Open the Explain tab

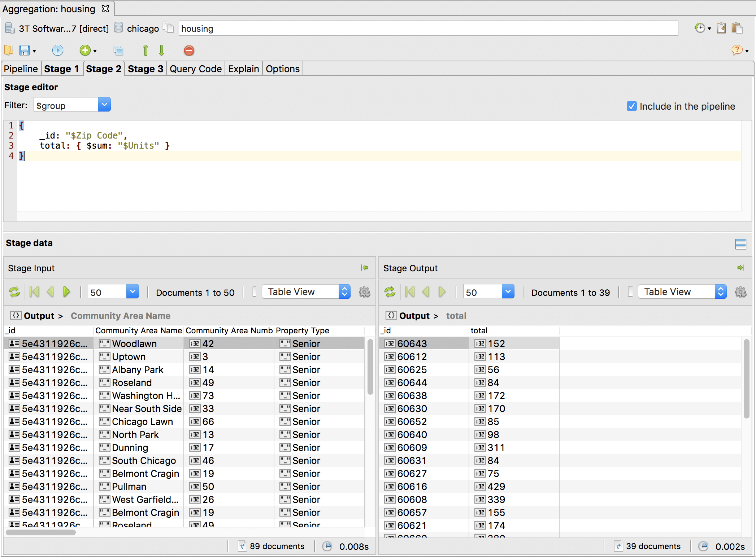coord(243,69)
